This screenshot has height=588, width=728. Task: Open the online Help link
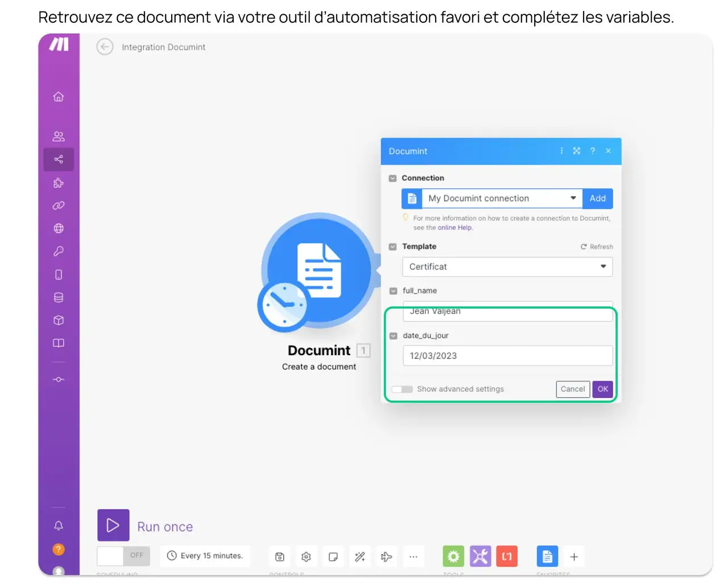click(x=454, y=228)
